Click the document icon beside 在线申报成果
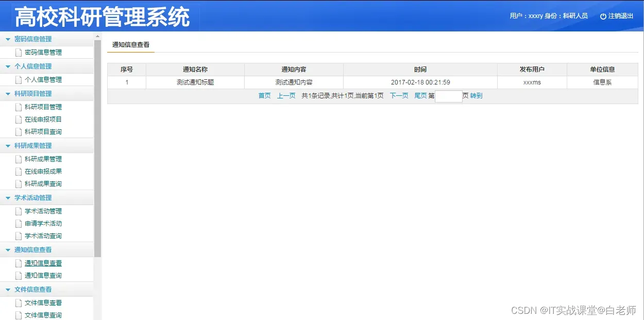 [19, 171]
